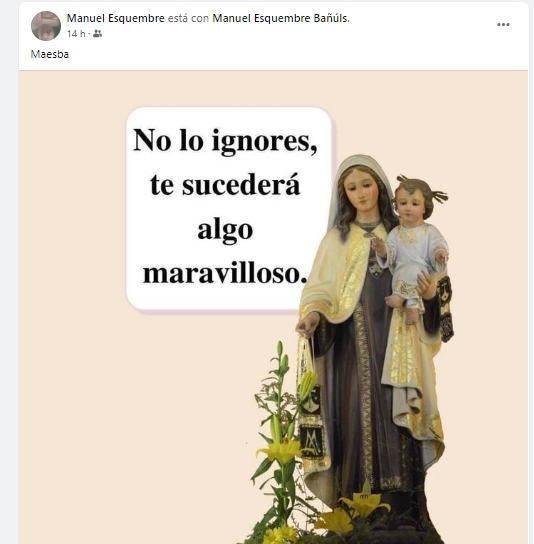Click the word 'algo' in the image
Screen dimensions: 534x544
pyautogui.click(x=225, y=230)
